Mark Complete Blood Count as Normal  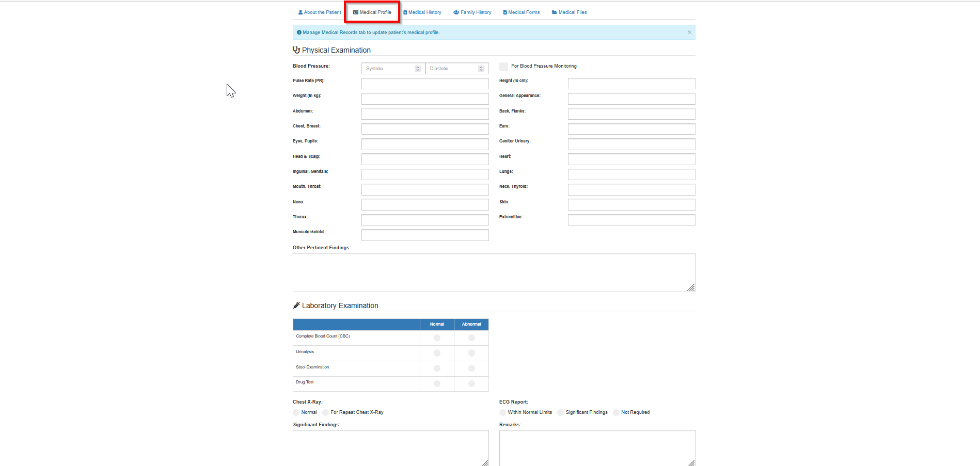pos(437,338)
